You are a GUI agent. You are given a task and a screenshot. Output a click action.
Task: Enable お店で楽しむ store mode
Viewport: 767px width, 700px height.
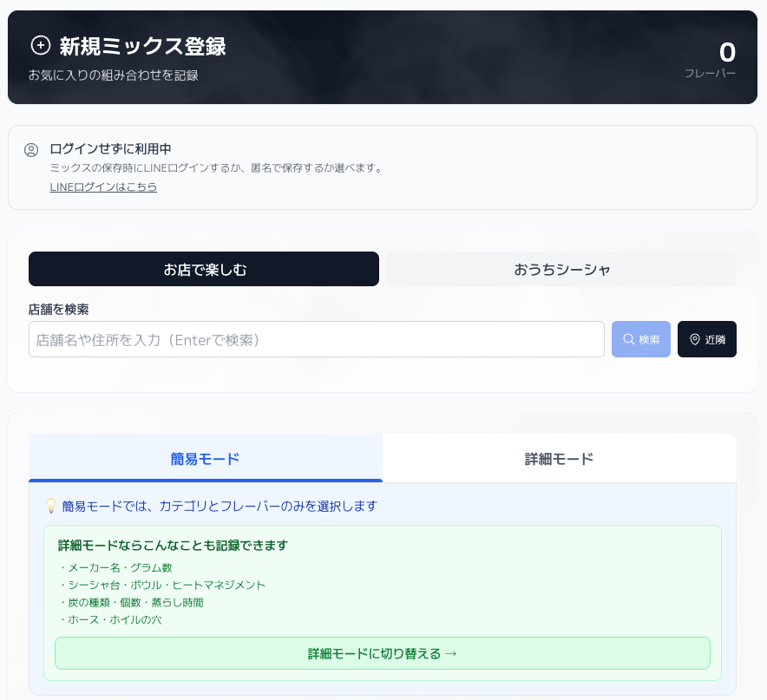click(204, 269)
